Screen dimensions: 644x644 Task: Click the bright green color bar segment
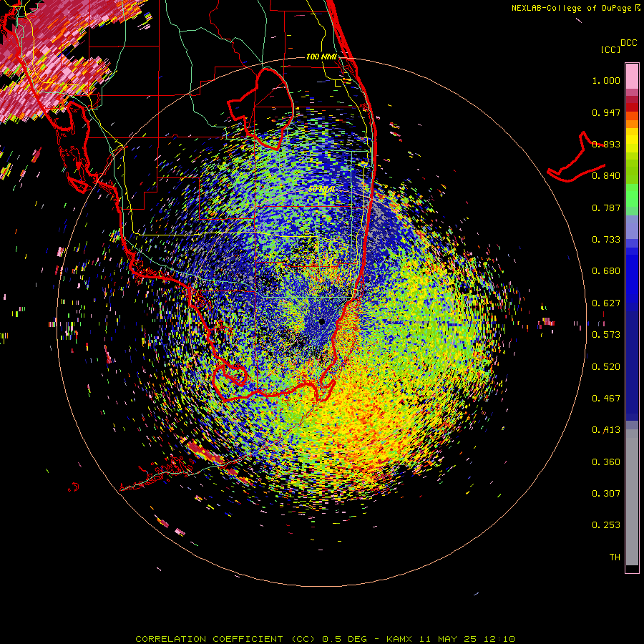632,195
